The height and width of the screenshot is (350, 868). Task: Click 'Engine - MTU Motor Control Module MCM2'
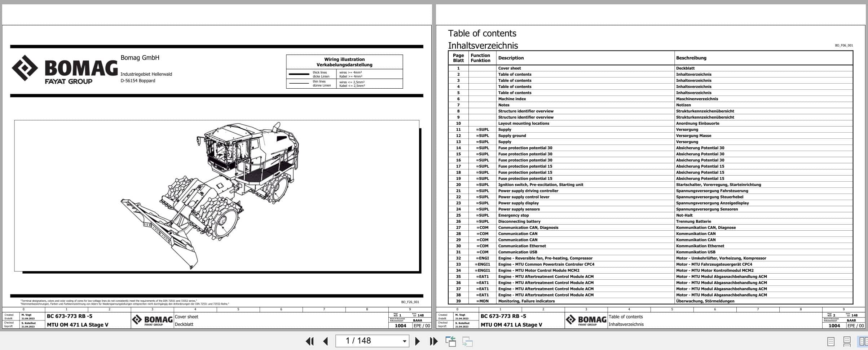point(539,270)
